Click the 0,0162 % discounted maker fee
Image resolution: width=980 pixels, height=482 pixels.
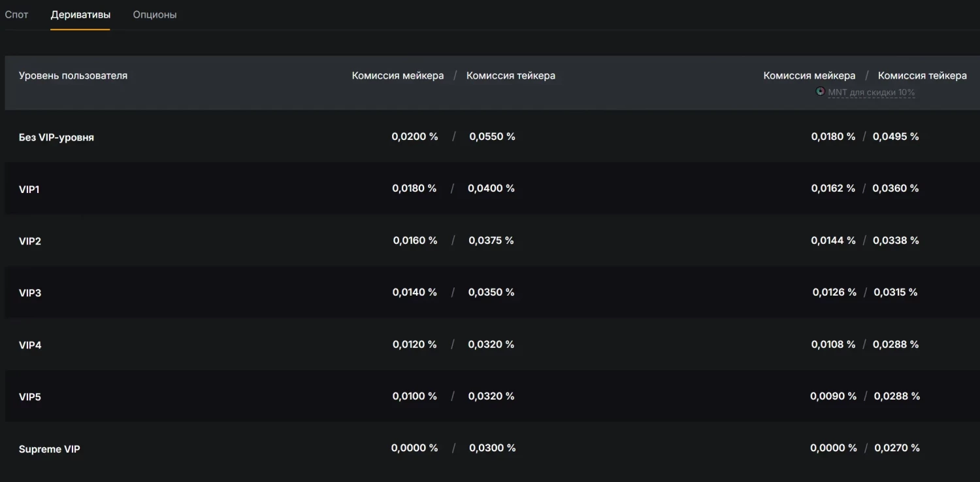click(833, 188)
